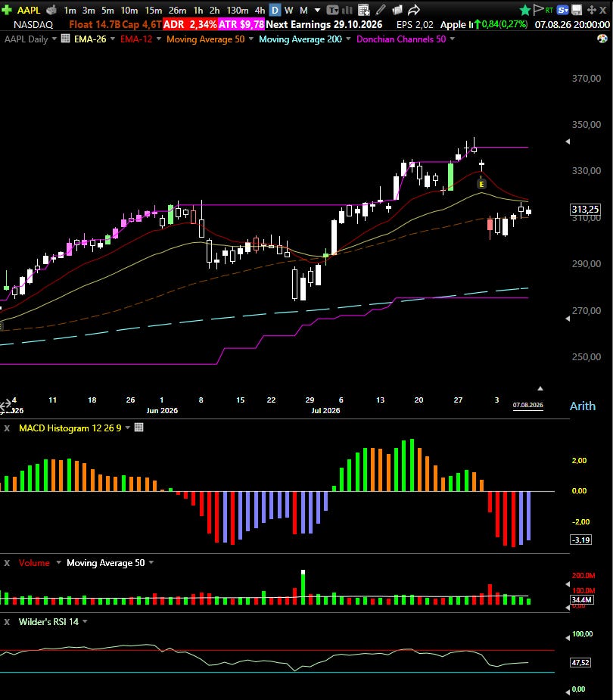Click the bar chart style icon
This screenshot has width=613, height=700.
(x=347, y=10)
